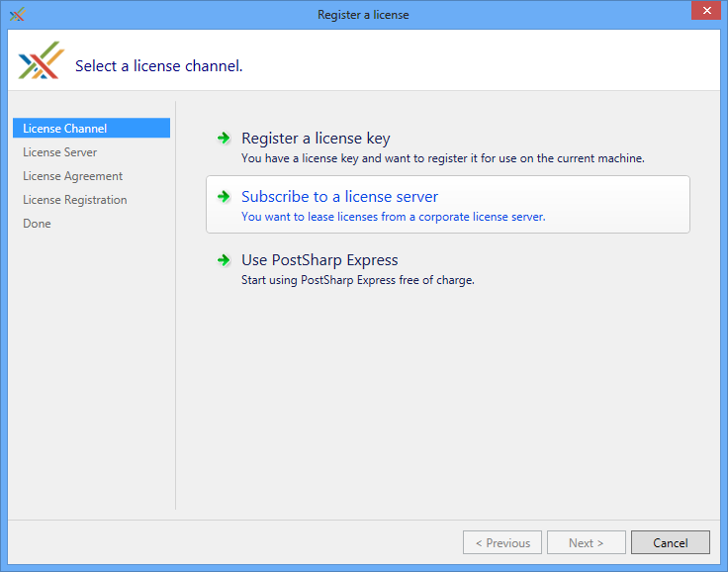This screenshot has height=572, width=728.
Task: Choose the Register a license key heading
Action: click(316, 139)
